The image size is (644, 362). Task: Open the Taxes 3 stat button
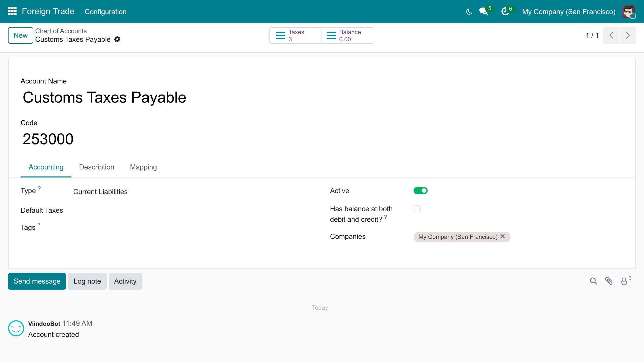pyautogui.click(x=296, y=35)
